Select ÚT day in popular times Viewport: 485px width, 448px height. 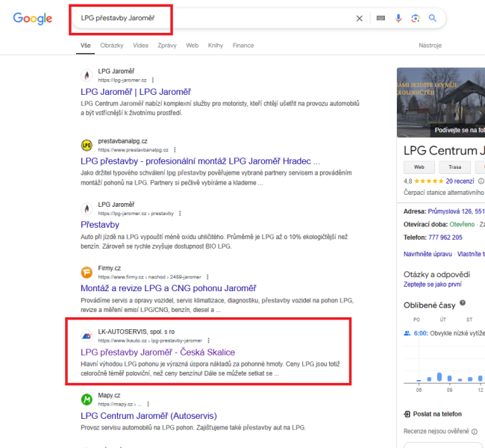[443, 320]
